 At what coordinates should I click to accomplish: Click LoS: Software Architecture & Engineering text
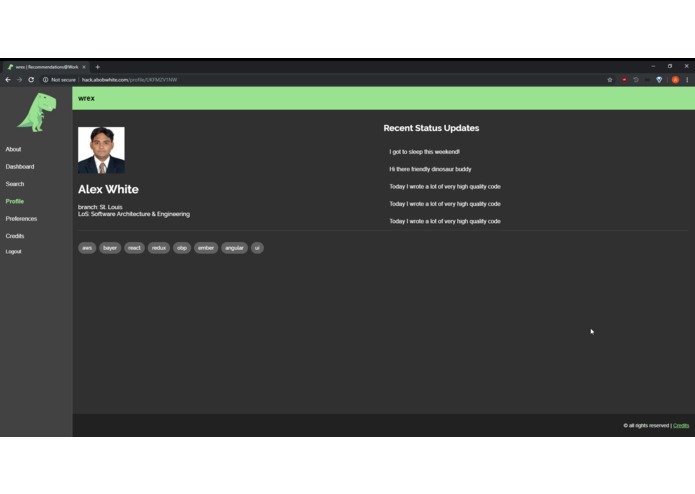click(x=134, y=214)
